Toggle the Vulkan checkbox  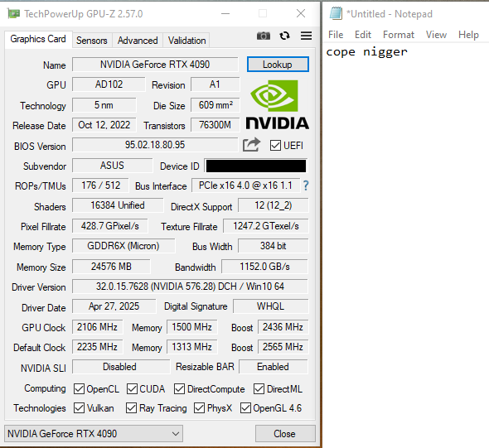pos(79,407)
